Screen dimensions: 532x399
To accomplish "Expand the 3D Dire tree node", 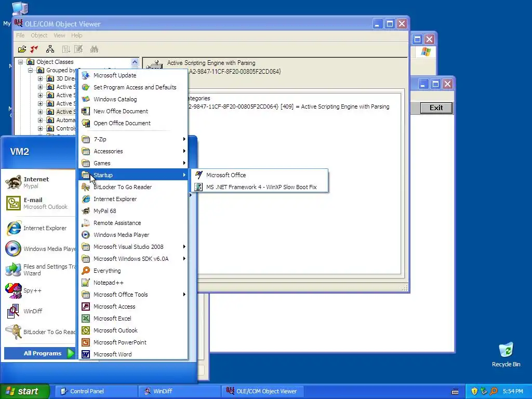I will point(40,78).
